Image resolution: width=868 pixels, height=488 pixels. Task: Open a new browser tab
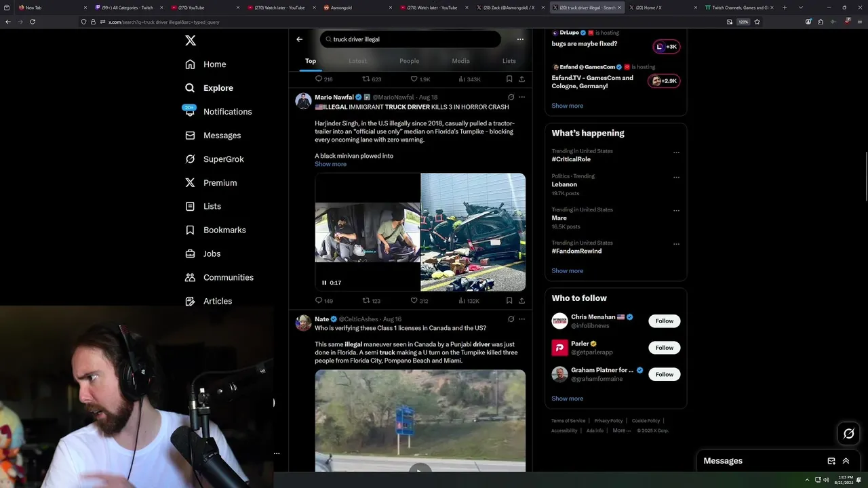[x=785, y=7]
